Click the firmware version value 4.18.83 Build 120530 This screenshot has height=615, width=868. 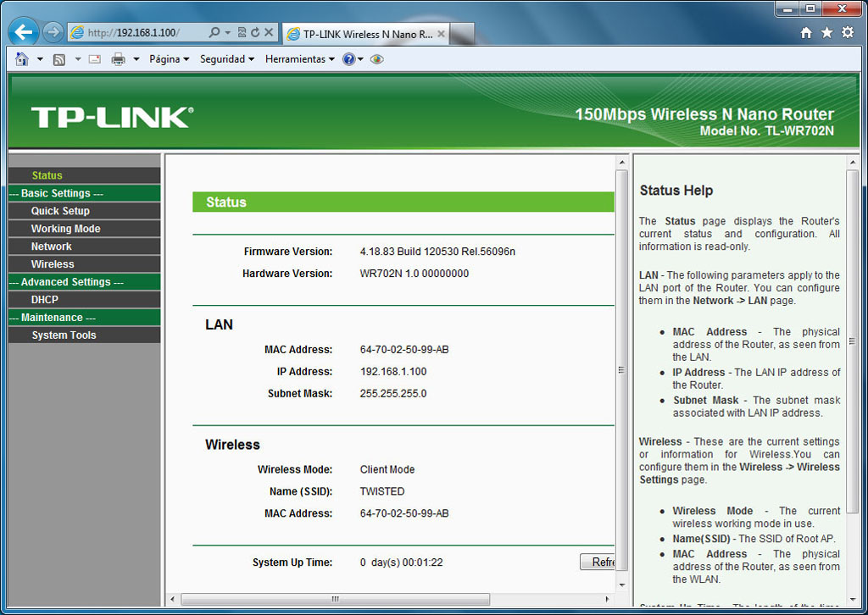tap(437, 252)
